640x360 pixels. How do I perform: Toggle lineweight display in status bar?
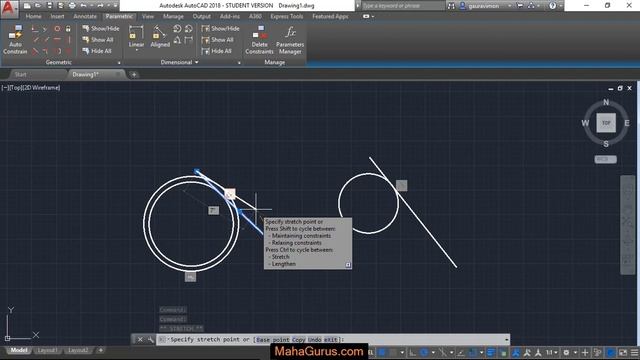(491, 352)
